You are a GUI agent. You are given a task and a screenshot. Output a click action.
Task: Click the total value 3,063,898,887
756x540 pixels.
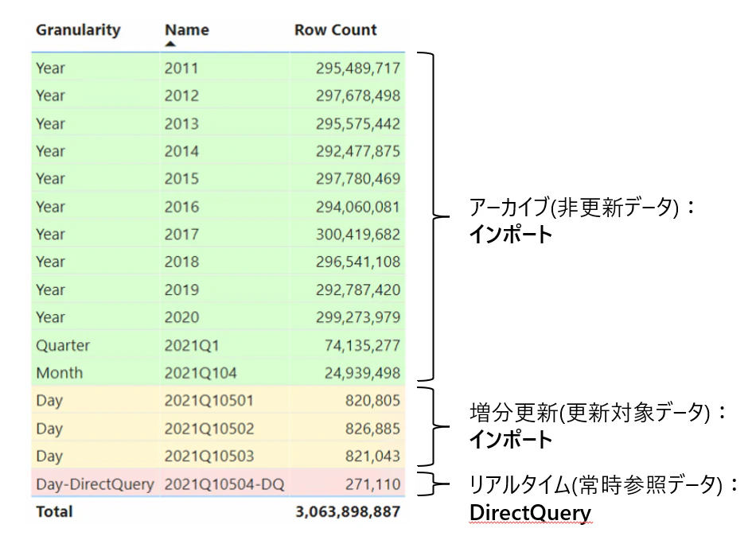pyautogui.click(x=348, y=511)
